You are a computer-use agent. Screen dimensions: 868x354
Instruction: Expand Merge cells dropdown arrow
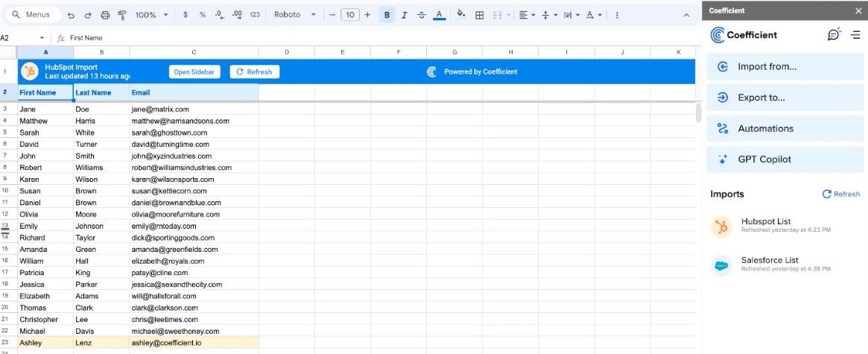tap(508, 15)
